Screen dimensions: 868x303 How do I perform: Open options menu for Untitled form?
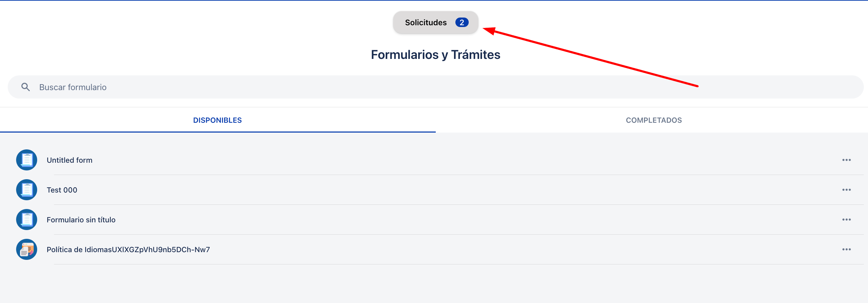pyautogui.click(x=847, y=160)
